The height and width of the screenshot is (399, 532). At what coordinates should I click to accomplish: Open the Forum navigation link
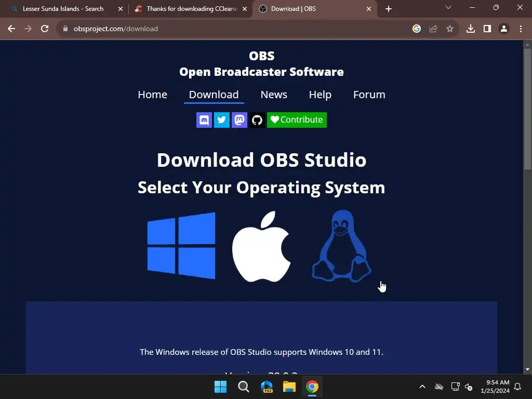369,95
